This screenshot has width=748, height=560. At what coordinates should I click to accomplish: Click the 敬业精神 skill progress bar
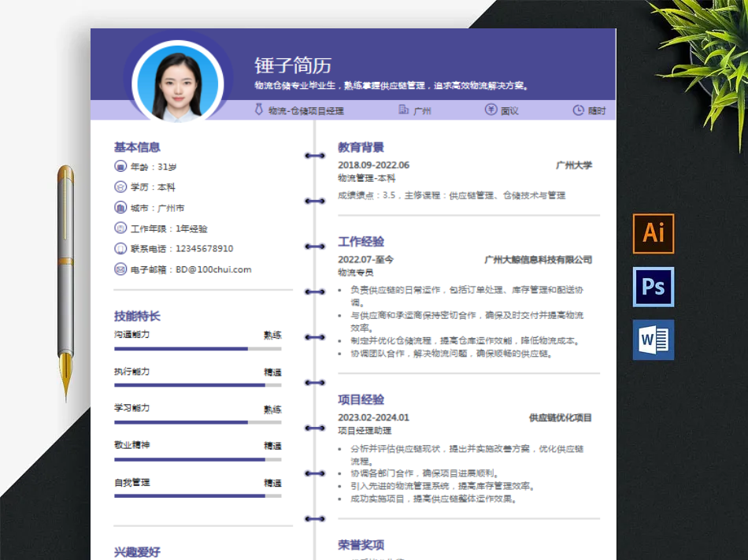click(198, 459)
